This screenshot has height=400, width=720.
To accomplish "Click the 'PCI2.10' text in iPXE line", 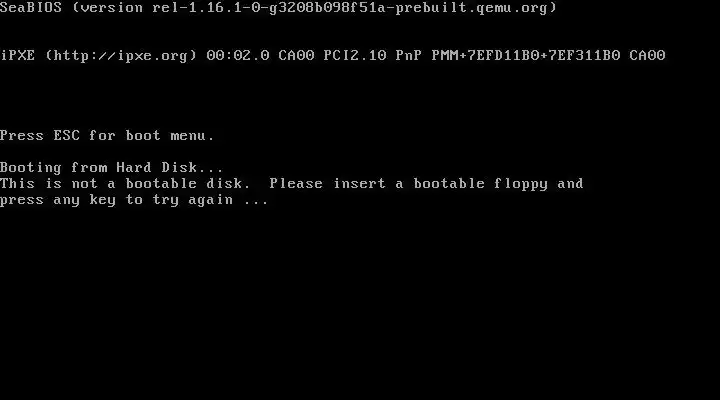I will (x=355, y=56).
